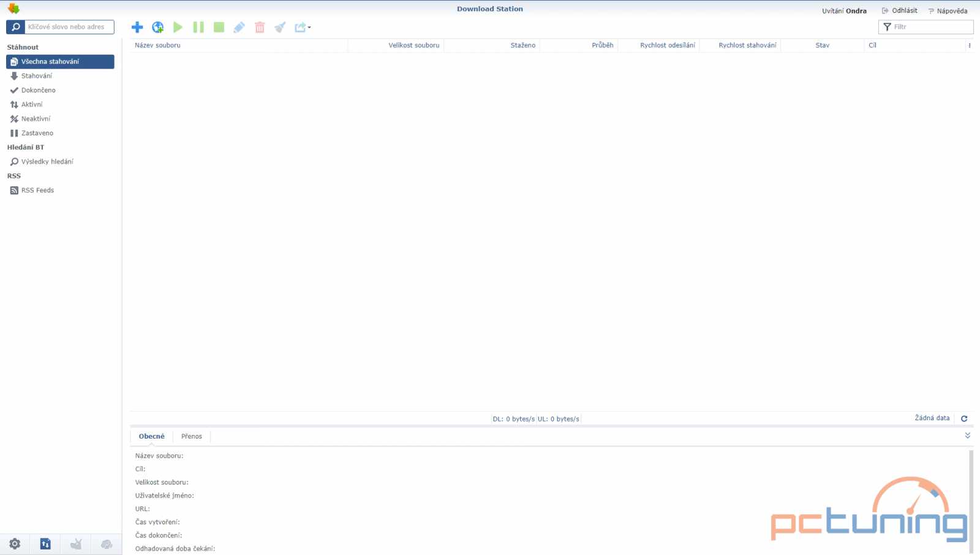Viewport: 980px width, 555px height.
Task: Sort by Rychlost odesílání column
Action: (658, 45)
